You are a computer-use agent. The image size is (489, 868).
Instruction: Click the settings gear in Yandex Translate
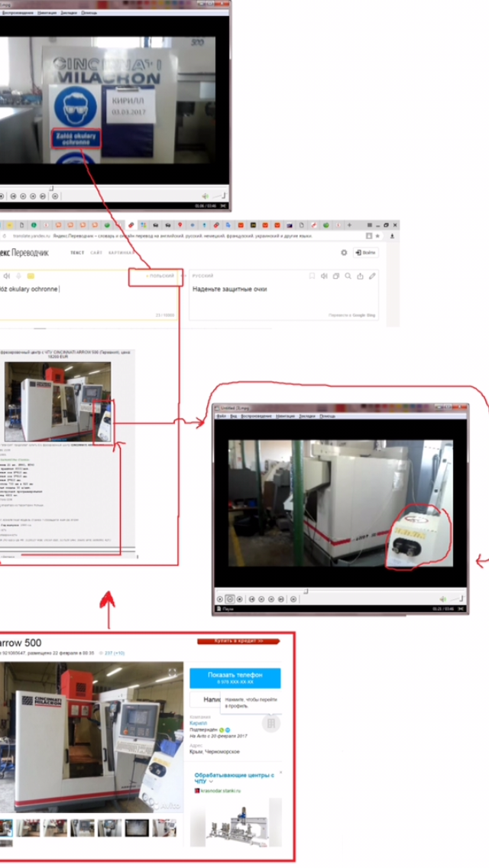coord(344,252)
